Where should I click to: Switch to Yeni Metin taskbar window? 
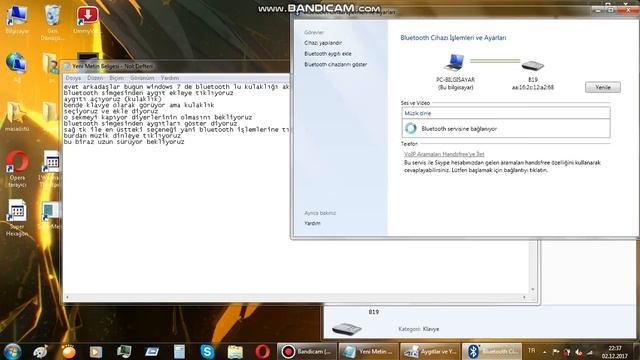369,351
